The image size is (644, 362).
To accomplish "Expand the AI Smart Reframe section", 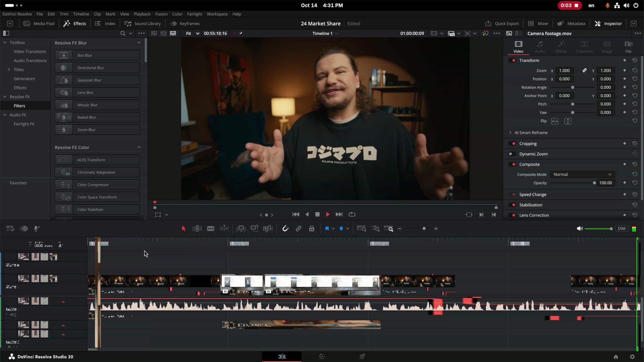I will [x=511, y=133].
